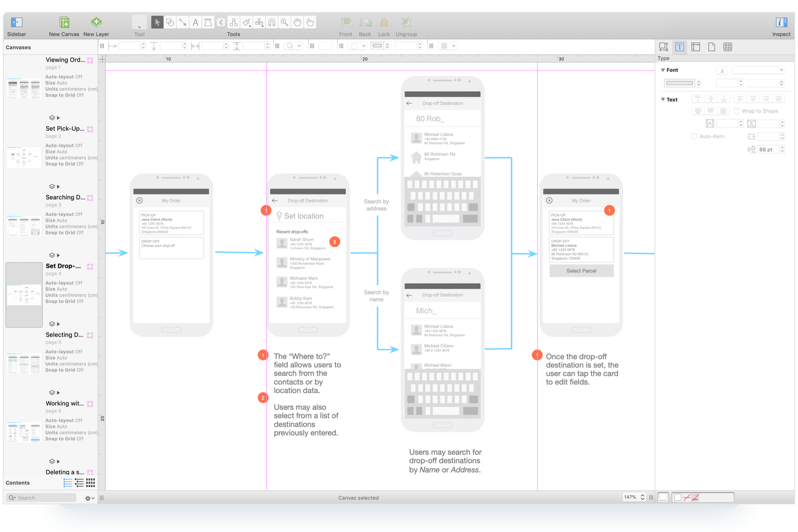Image resolution: width=798 pixels, height=532 pixels.
Task: Pick the Diagramming tool
Action: [233, 22]
